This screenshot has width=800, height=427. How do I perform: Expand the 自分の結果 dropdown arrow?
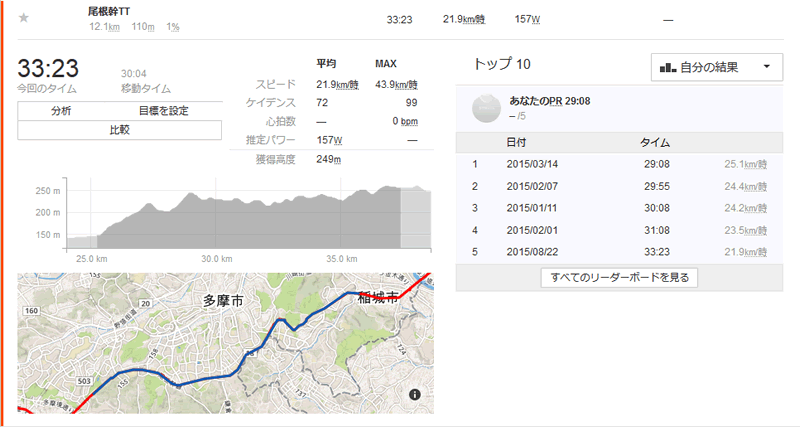coord(766,67)
